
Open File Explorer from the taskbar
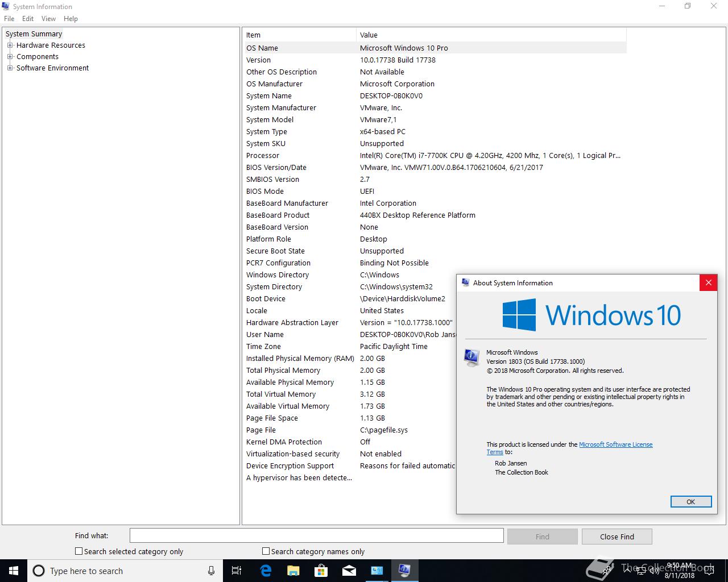[x=293, y=571]
